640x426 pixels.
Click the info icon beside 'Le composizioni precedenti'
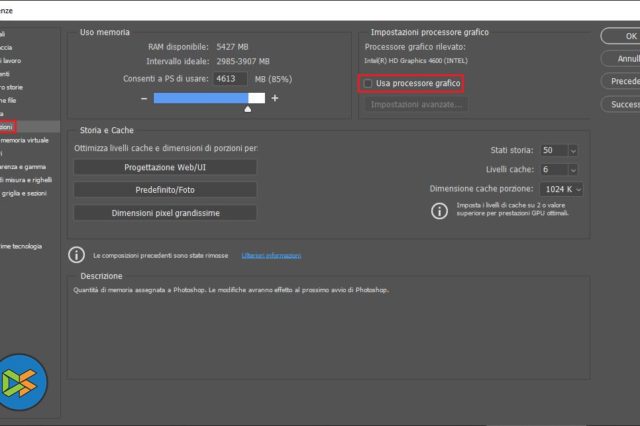[x=76, y=255]
